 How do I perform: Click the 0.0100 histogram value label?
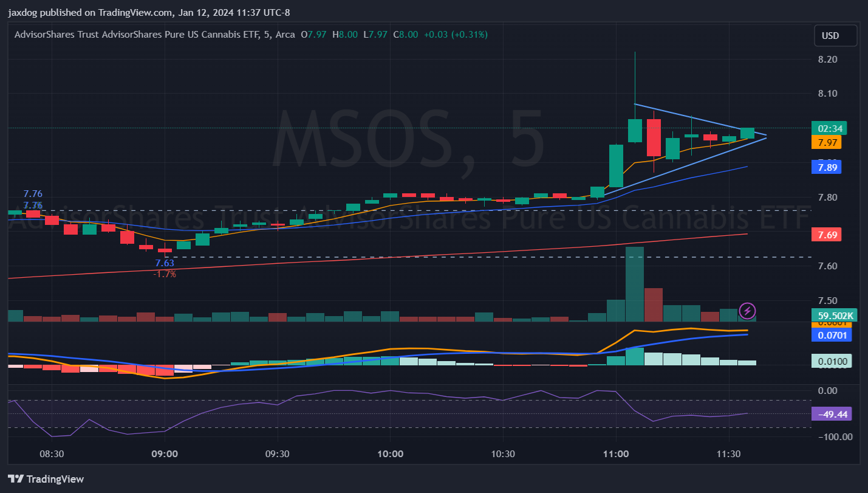tap(831, 362)
